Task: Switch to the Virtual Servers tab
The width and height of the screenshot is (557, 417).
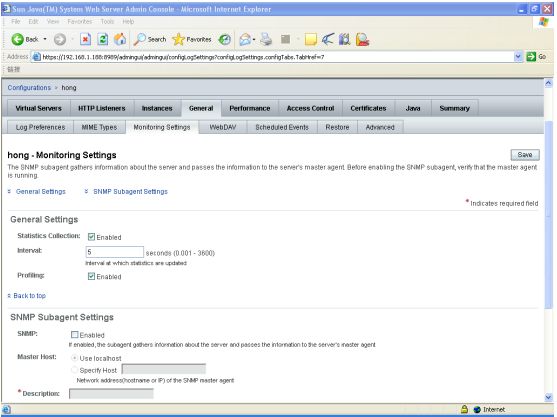Action: 38,108
